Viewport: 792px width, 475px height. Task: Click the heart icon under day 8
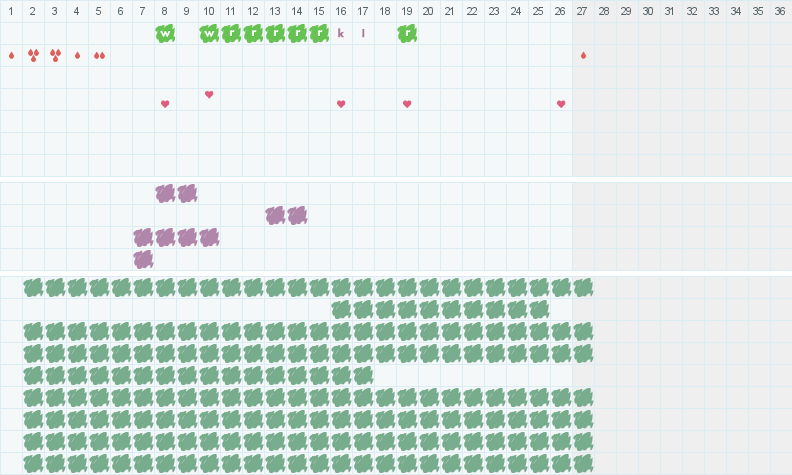[x=165, y=104]
